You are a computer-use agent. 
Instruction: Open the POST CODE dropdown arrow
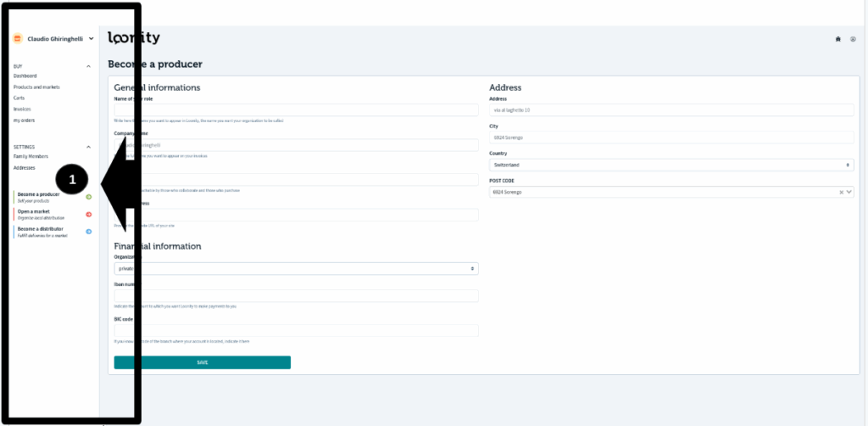click(x=849, y=193)
